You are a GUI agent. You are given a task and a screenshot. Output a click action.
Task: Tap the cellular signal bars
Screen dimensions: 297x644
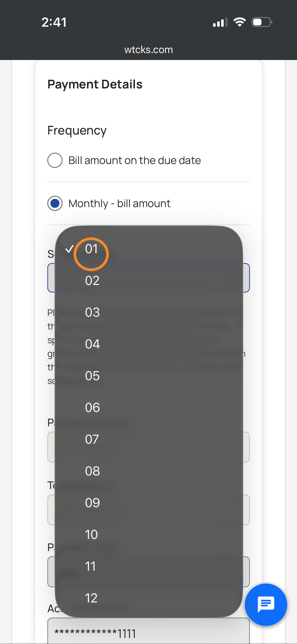[x=220, y=22]
